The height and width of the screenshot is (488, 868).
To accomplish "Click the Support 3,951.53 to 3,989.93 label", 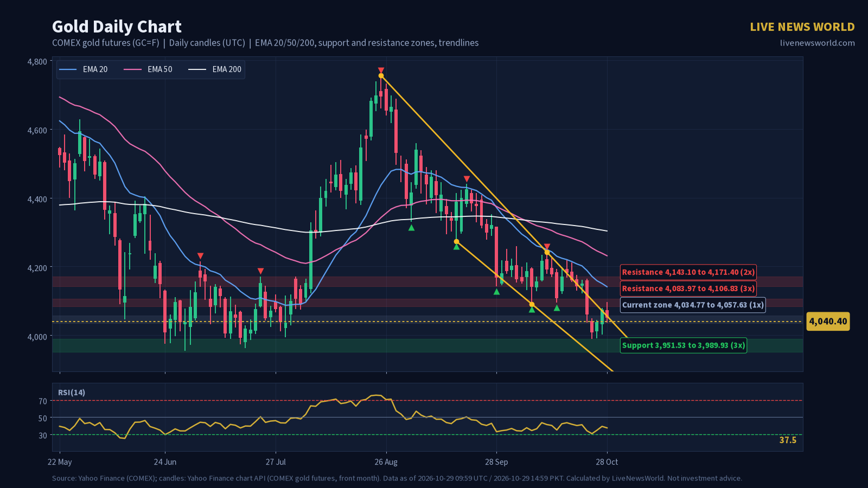I will [x=684, y=345].
